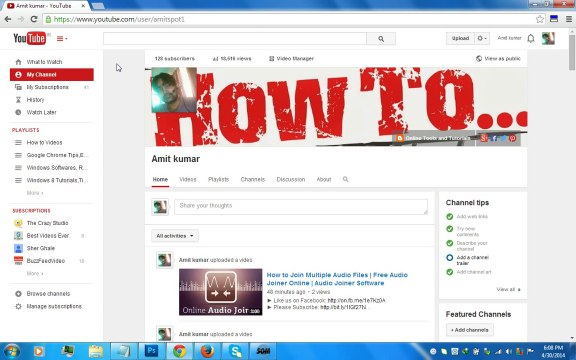Click the Google+ icon on banner

tap(484, 138)
